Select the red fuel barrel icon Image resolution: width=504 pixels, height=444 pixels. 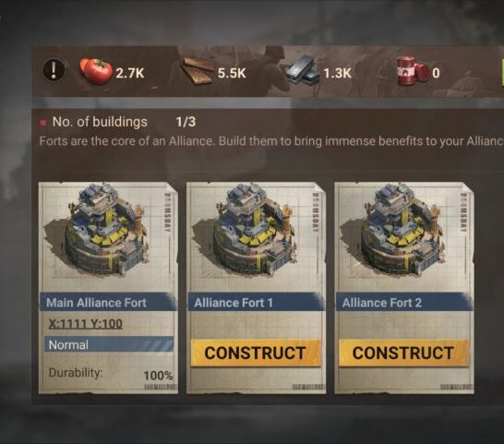(x=413, y=71)
